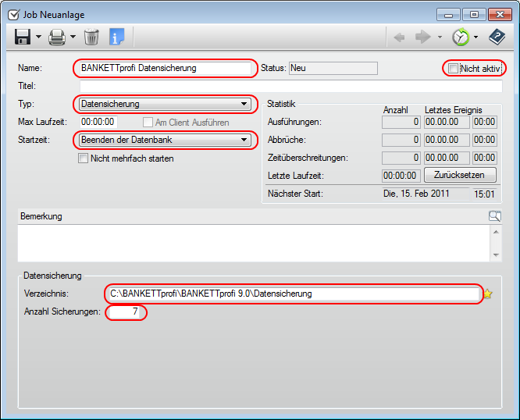Open the Typ dropdown list
520x420 pixels.
[244, 104]
